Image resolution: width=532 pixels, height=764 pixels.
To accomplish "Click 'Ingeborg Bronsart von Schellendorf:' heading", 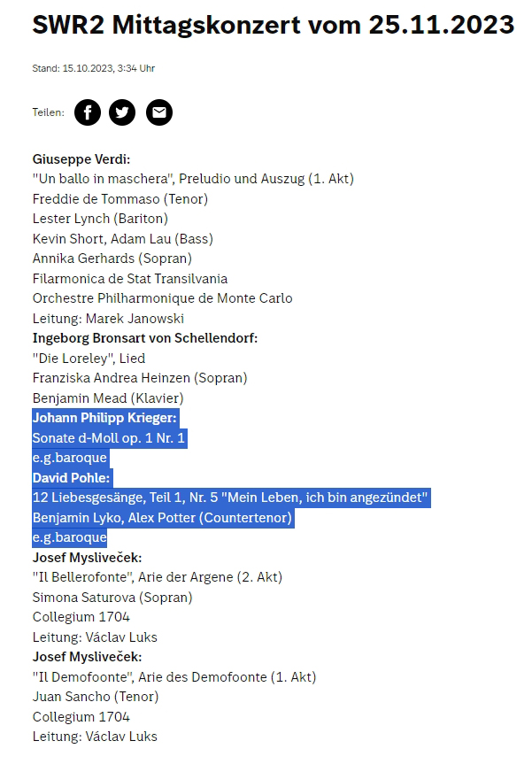I will pos(145,338).
